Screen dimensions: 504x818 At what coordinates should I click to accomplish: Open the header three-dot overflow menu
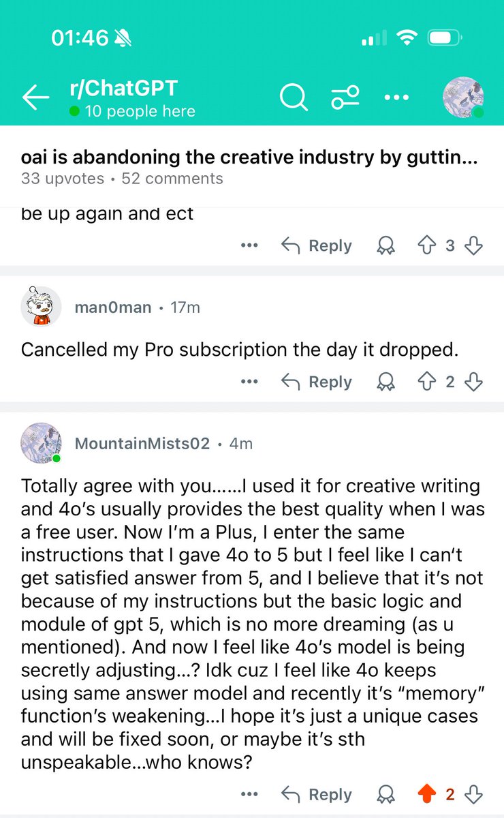tap(397, 98)
